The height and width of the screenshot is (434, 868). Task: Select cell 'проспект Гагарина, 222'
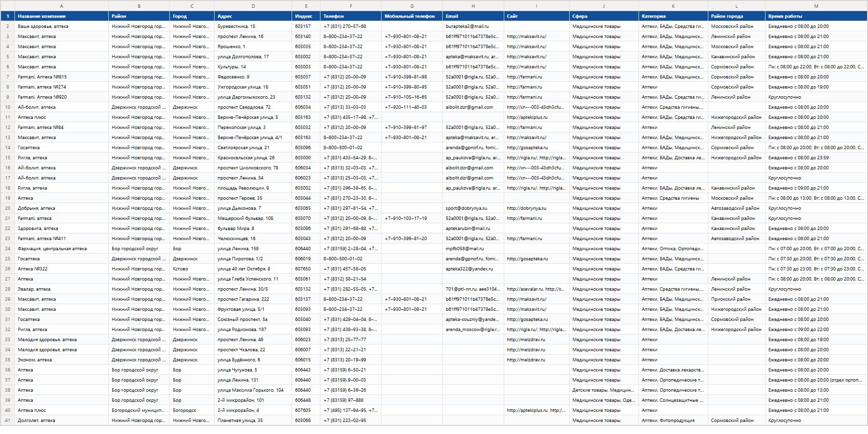pos(253,299)
